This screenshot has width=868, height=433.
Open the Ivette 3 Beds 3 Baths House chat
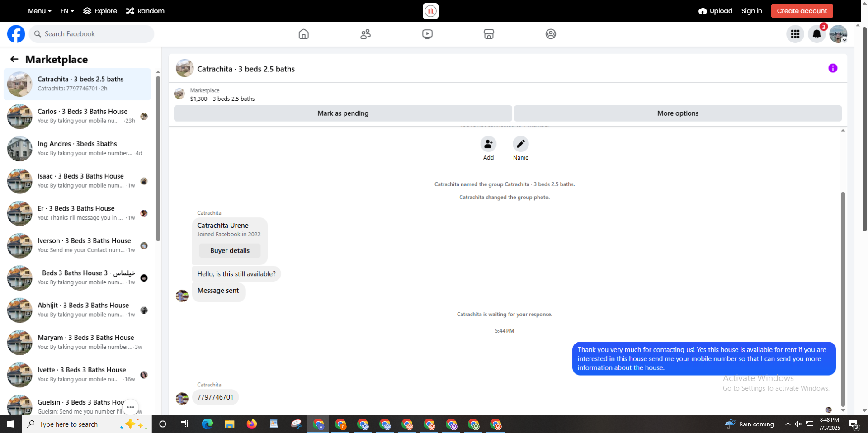[x=77, y=375]
